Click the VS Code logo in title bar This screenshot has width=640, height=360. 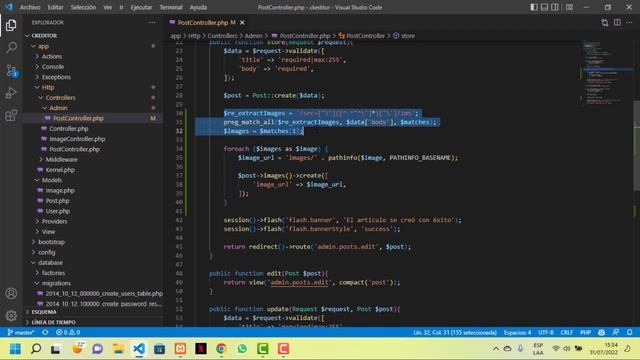pos(9,7)
